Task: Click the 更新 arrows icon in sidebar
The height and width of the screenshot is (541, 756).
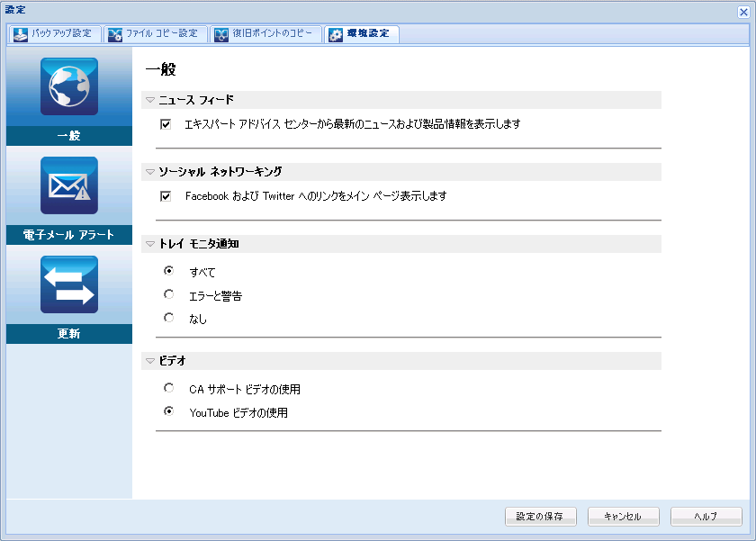Action: (68, 284)
